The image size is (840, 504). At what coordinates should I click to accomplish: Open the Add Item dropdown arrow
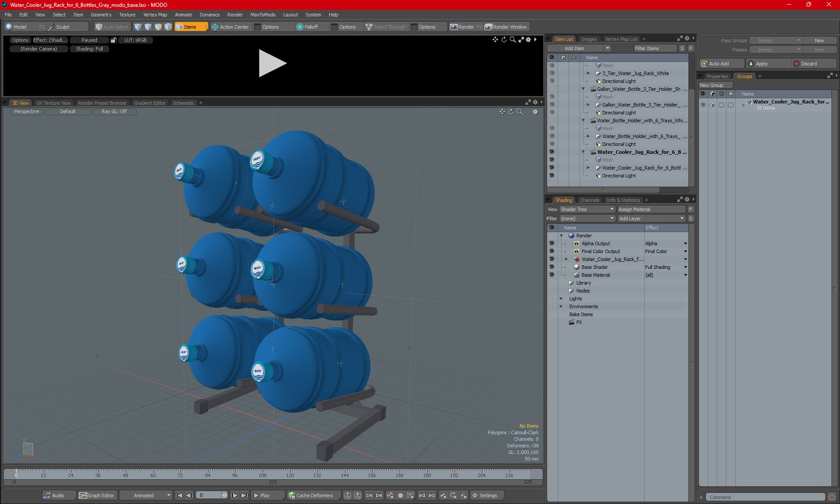click(x=607, y=48)
